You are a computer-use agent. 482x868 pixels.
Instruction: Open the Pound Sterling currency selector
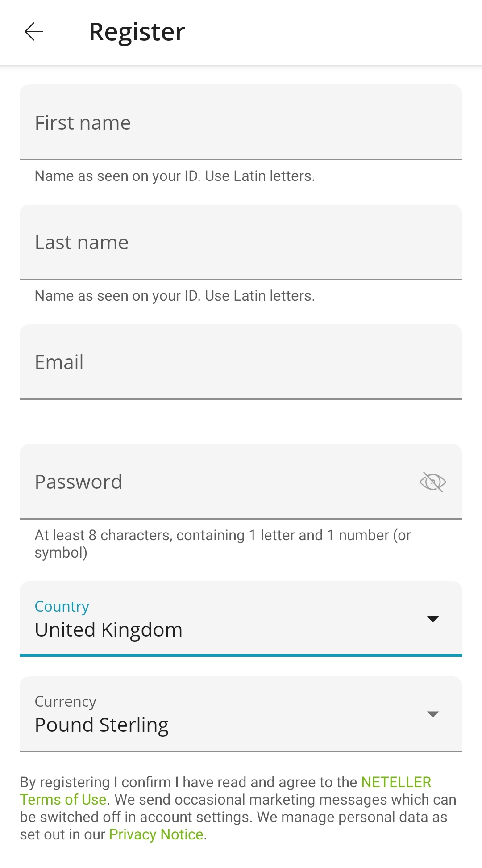point(241,714)
